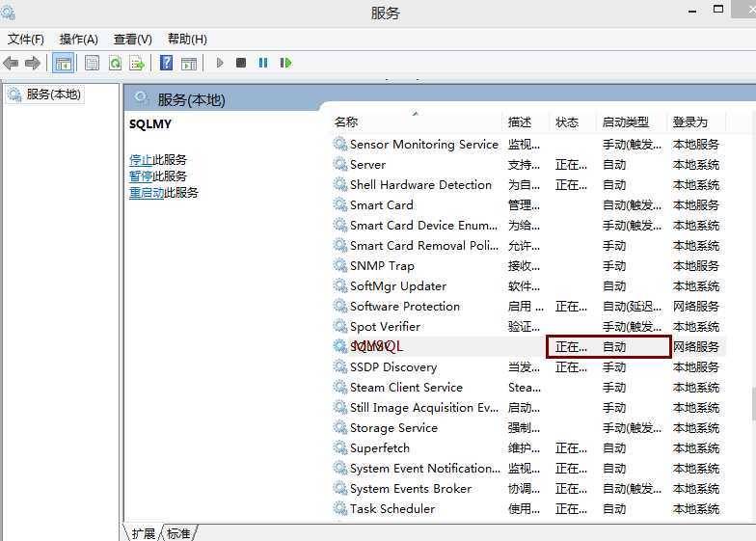Click gear icon beside Storage Service
756x541 pixels.
pyautogui.click(x=340, y=428)
